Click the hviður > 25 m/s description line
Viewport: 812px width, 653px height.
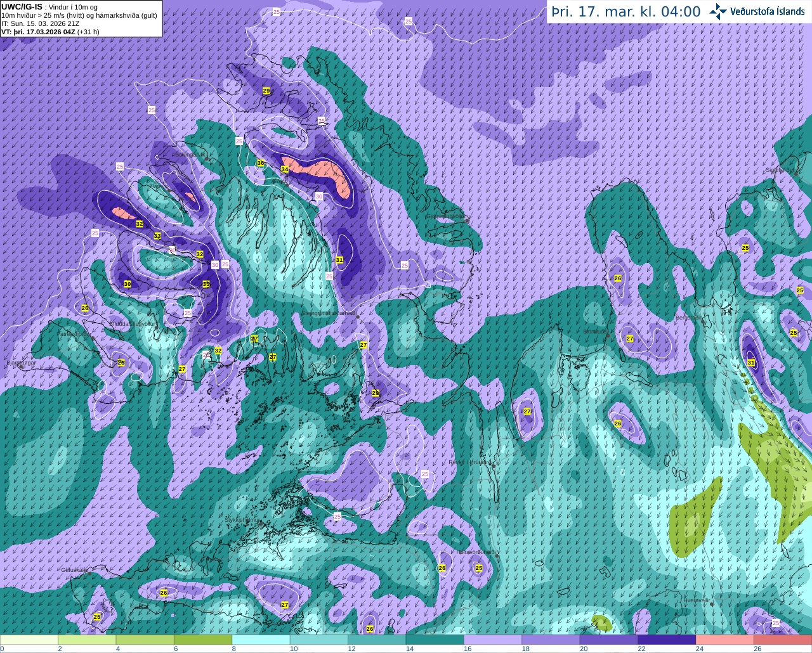pyautogui.click(x=80, y=15)
